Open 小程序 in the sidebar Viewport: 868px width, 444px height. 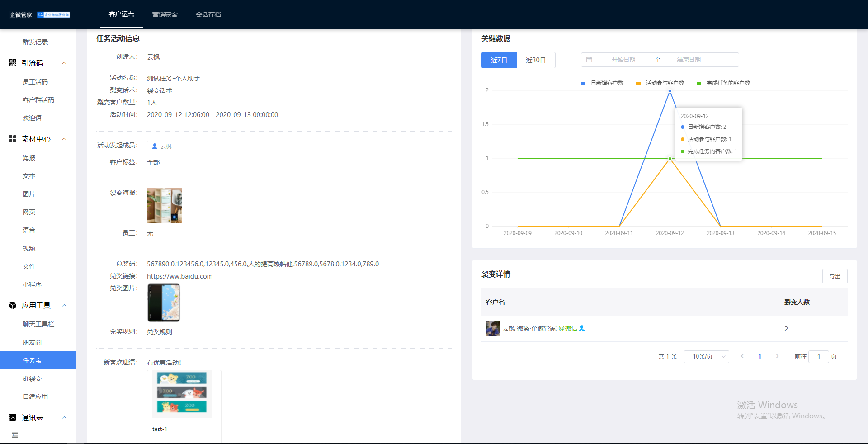pyautogui.click(x=32, y=284)
